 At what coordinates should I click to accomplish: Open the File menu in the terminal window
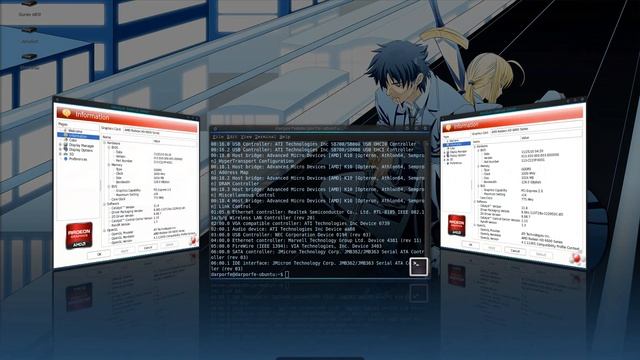coord(218,137)
